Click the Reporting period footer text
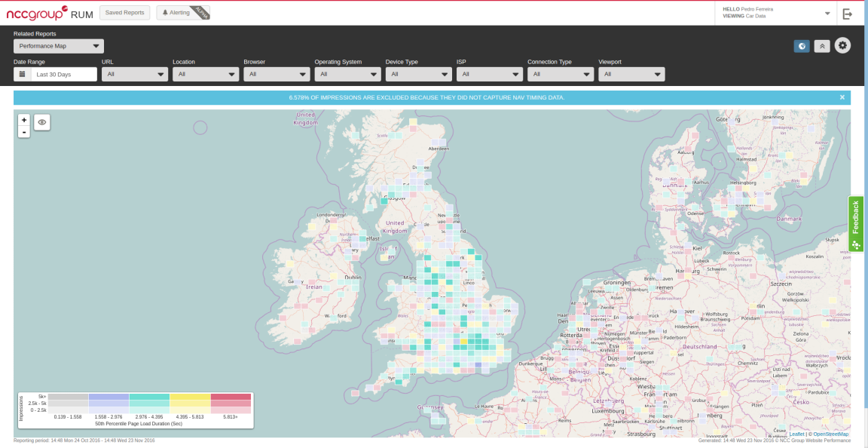868x448 pixels. (84, 440)
